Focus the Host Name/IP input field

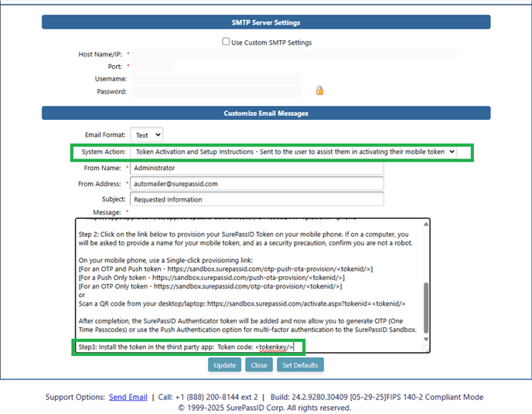click(294, 54)
